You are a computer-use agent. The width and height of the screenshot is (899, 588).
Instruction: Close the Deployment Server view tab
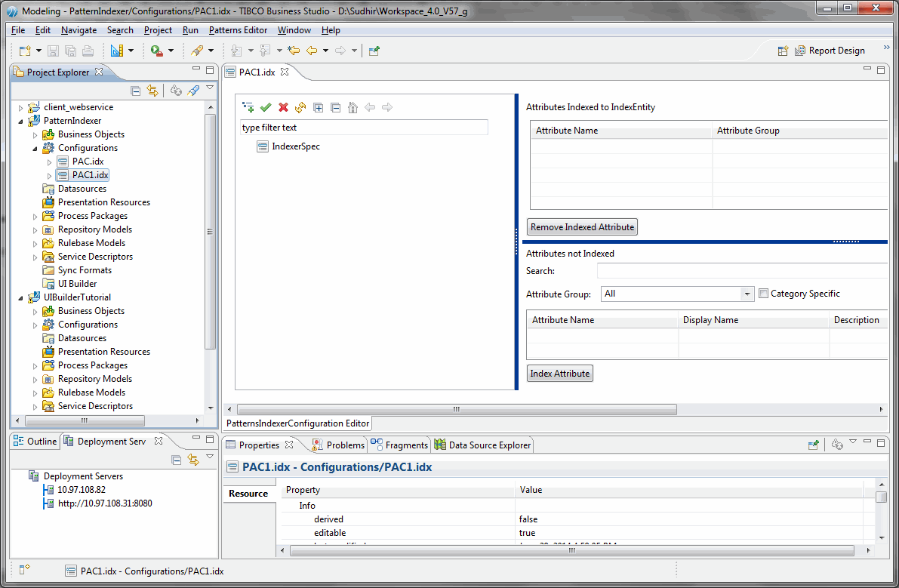point(159,441)
